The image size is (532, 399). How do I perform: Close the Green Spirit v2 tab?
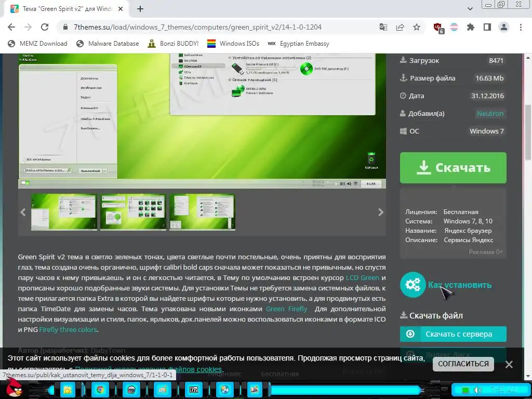point(121,9)
